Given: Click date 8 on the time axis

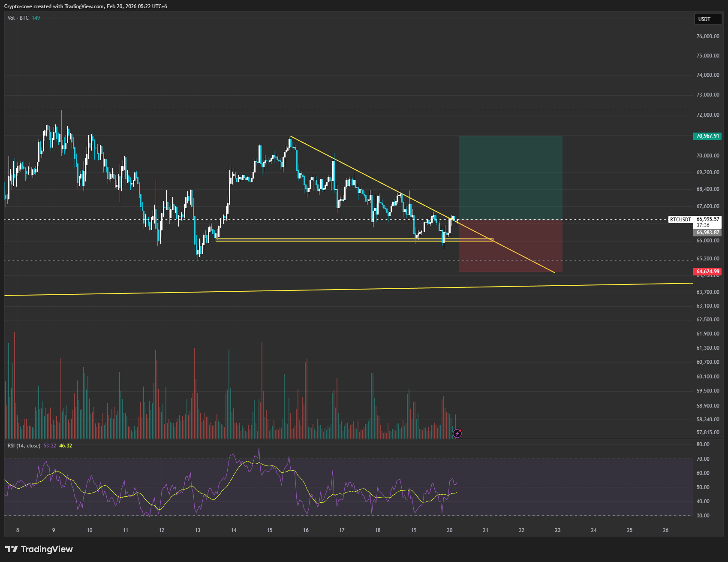Looking at the screenshot, I should (18, 530).
